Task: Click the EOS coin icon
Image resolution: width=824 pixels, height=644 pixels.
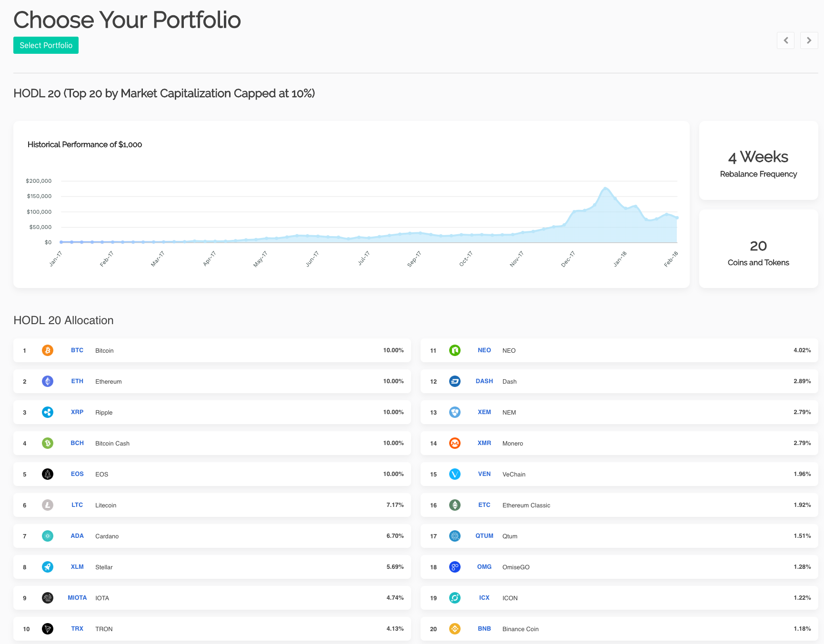Action: click(x=48, y=474)
